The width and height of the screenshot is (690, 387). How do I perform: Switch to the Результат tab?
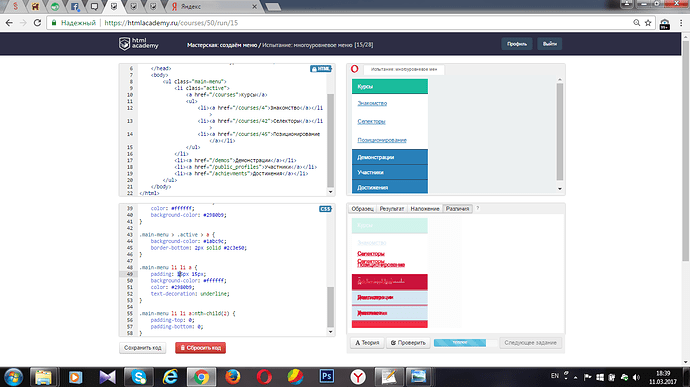pyautogui.click(x=392, y=209)
